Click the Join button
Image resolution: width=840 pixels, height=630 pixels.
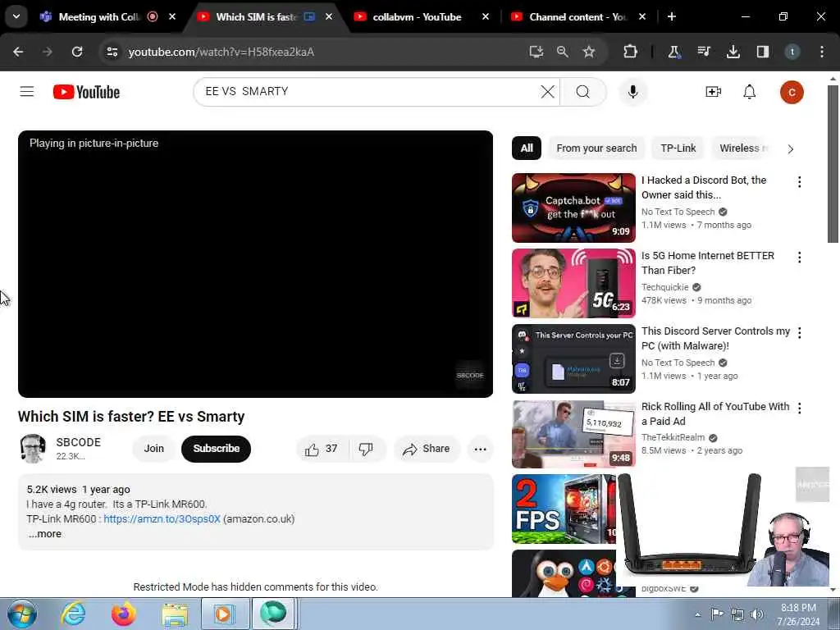click(153, 449)
